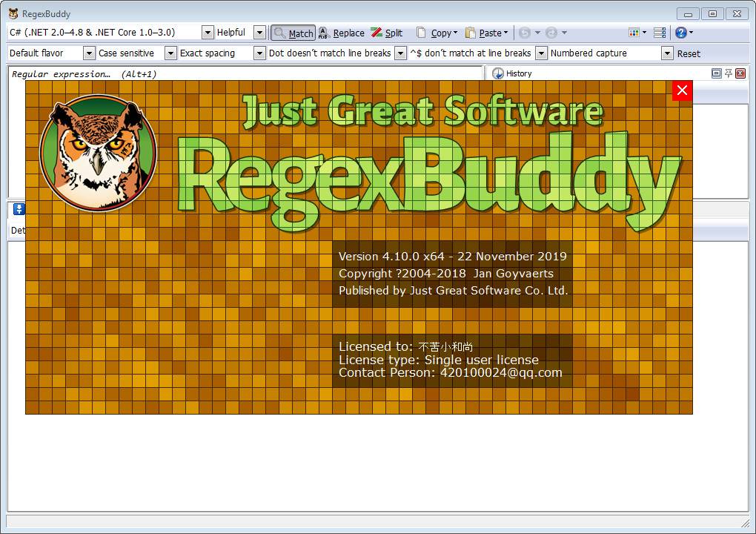Toggle the Case sensitive option
This screenshot has height=534, width=756.
click(x=136, y=53)
